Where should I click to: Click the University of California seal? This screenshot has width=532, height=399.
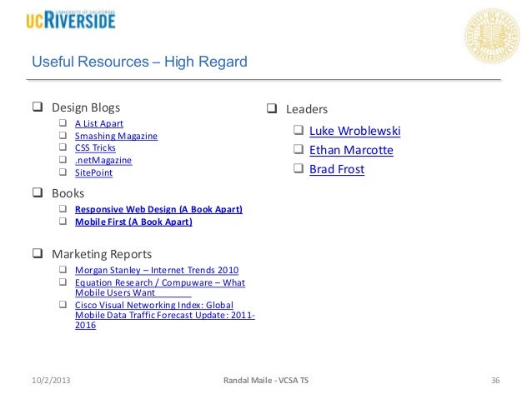point(492,36)
